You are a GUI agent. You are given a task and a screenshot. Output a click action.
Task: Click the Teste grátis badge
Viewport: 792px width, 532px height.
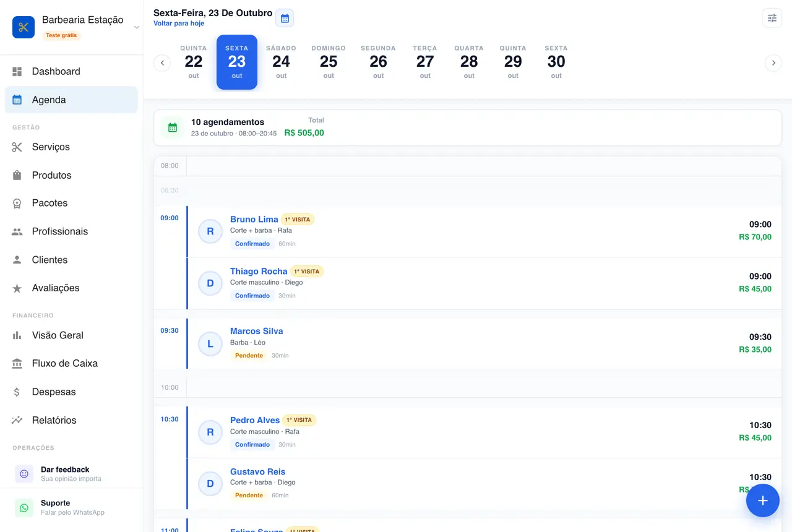pyautogui.click(x=61, y=35)
